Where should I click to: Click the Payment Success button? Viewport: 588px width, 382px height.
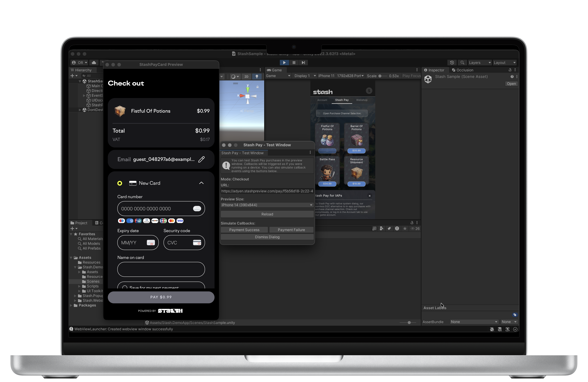(x=244, y=230)
